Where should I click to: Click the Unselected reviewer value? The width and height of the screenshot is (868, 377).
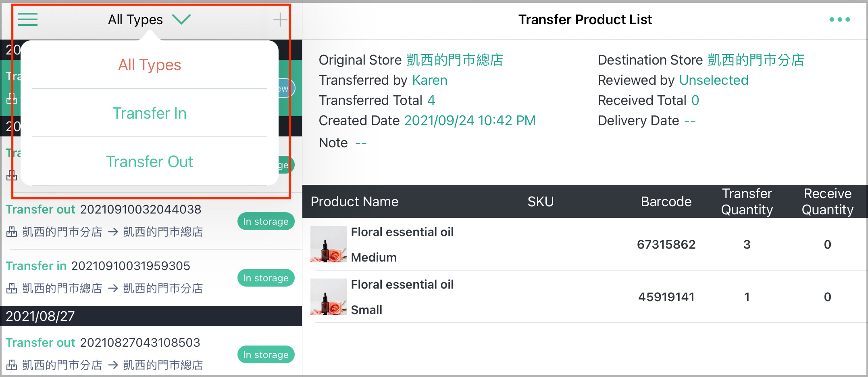714,80
